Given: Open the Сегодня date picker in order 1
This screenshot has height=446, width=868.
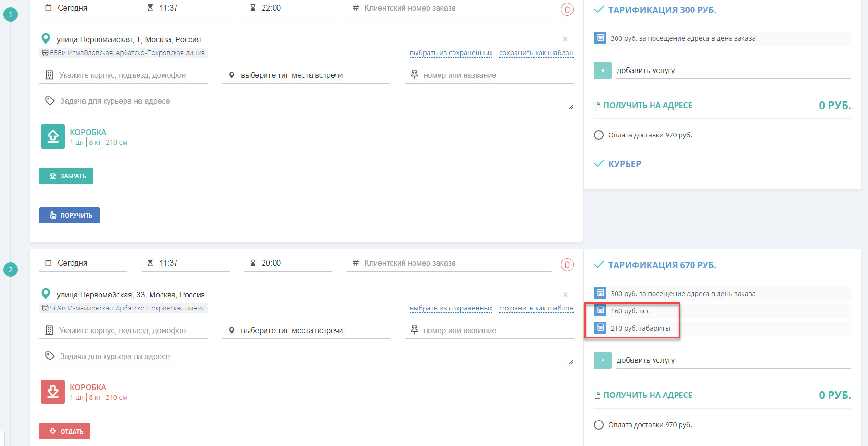Looking at the screenshot, I should [83, 8].
